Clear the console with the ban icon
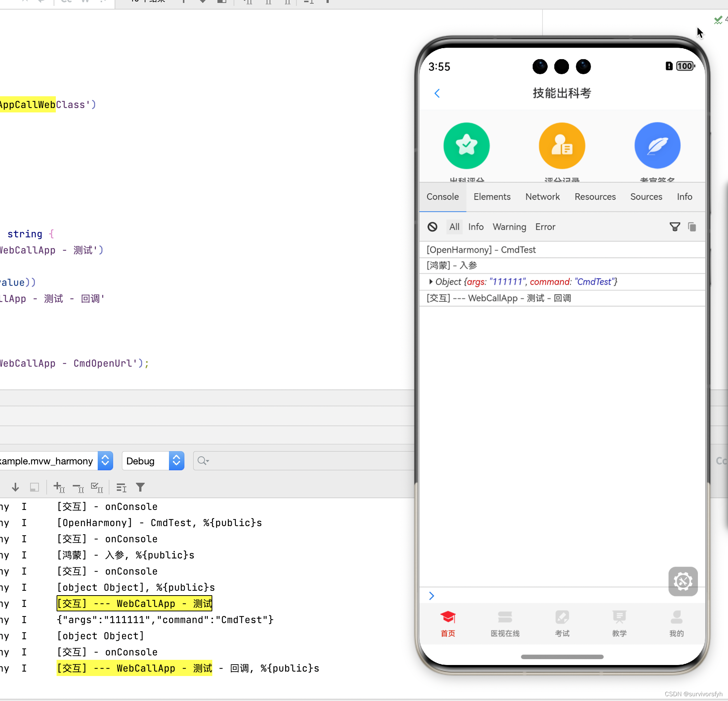The height and width of the screenshot is (701, 728). click(432, 227)
